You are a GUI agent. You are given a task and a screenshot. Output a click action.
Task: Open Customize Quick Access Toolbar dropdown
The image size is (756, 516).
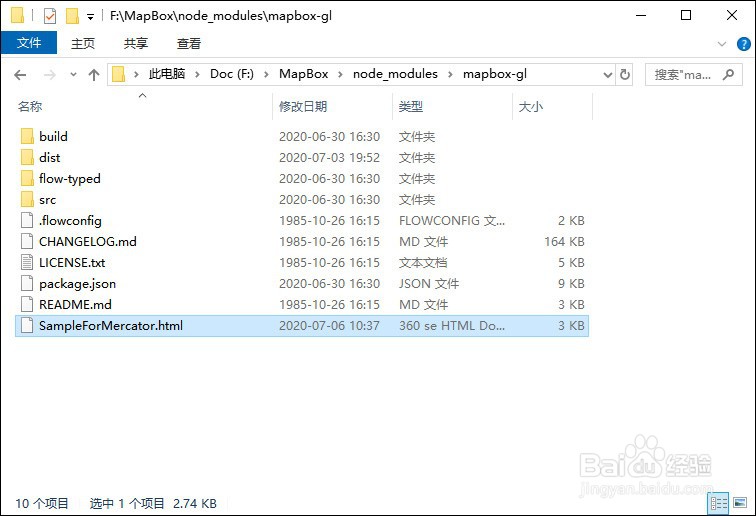90,17
